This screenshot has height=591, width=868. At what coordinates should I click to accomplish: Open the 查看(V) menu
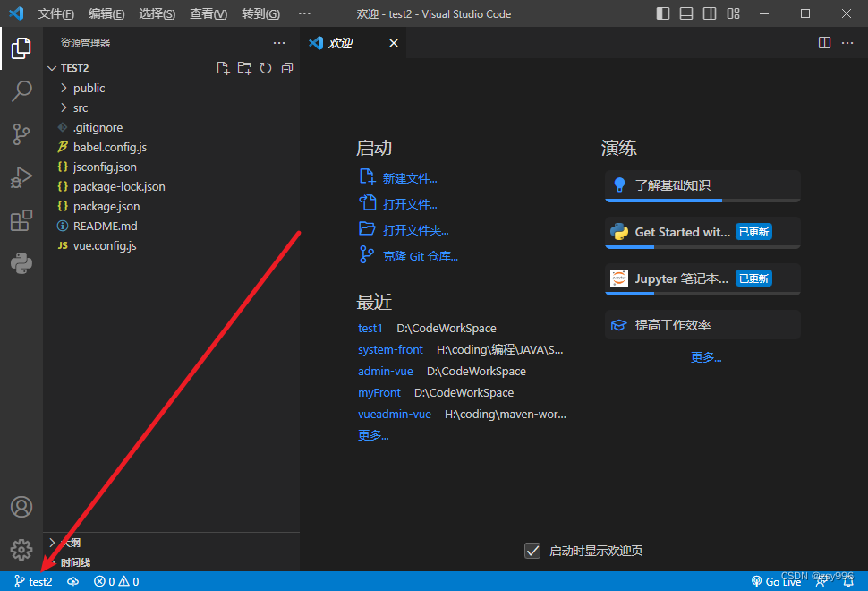coord(208,13)
